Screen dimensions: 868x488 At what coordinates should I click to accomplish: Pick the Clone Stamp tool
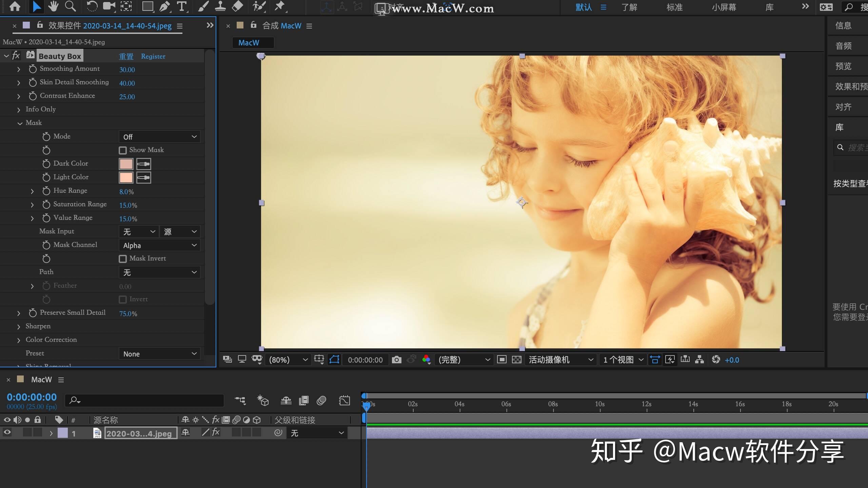click(x=221, y=6)
